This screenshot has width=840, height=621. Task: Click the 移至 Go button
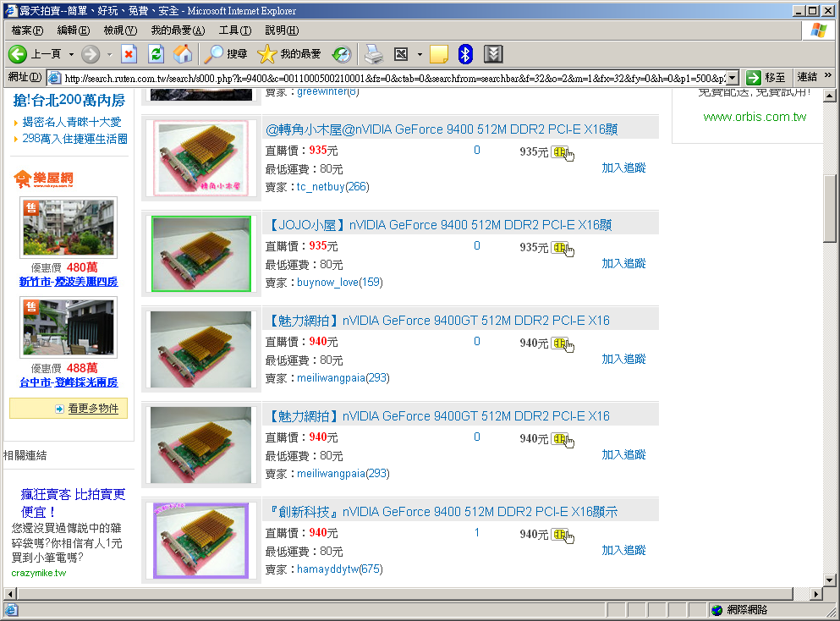pyautogui.click(x=766, y=77)
